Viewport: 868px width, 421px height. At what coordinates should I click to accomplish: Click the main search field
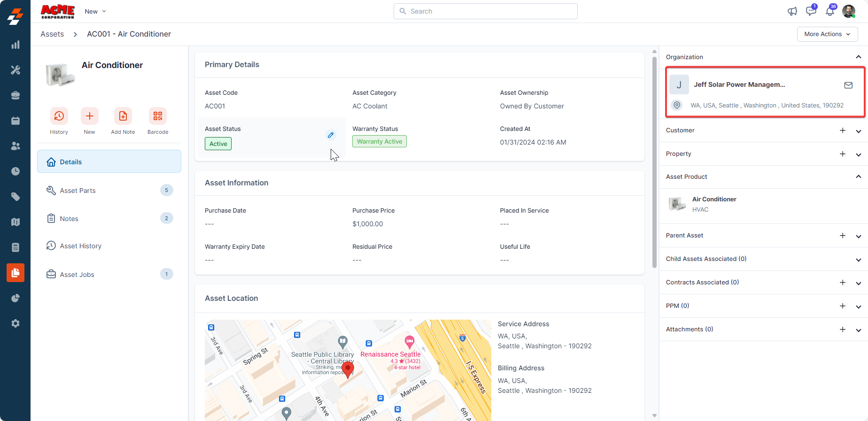tap(485, 11)
